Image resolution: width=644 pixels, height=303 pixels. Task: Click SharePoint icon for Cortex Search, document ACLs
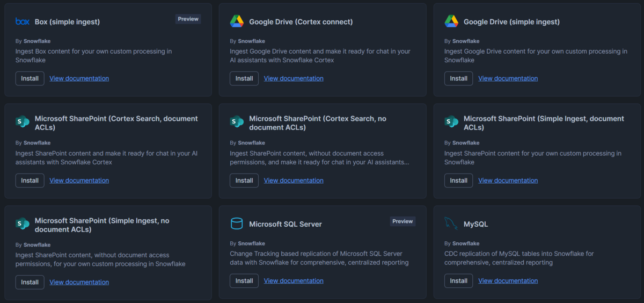(x=22, y=122)
